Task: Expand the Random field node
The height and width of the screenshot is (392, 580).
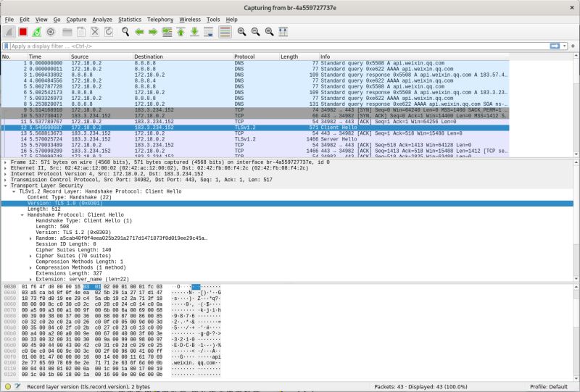Action: [30, 238]
